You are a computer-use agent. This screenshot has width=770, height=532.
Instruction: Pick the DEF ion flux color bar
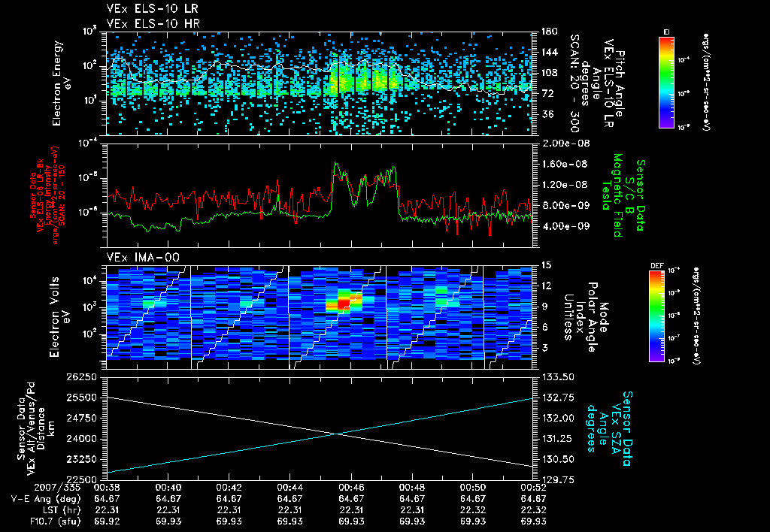pos(656,316)
